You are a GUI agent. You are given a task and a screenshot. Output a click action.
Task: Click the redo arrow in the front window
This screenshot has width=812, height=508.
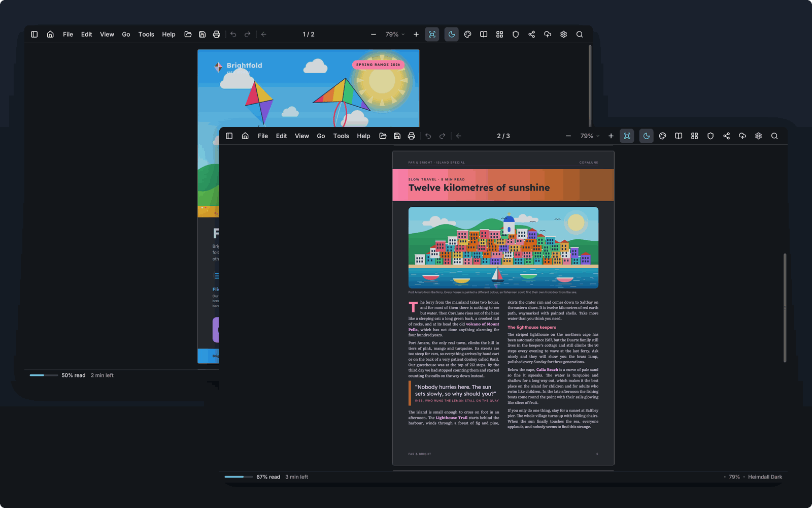point(443,136)
